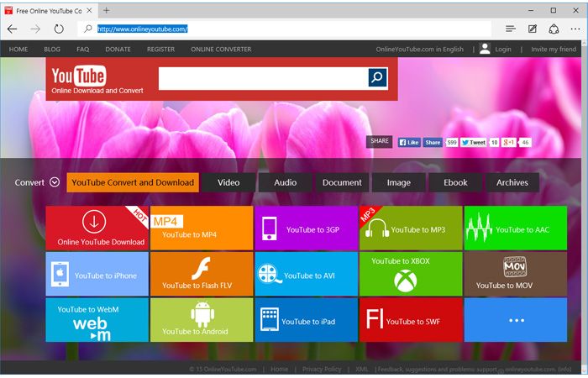
Task: Open the YouTube to MP3 tile
Action: tap(411, 228)
